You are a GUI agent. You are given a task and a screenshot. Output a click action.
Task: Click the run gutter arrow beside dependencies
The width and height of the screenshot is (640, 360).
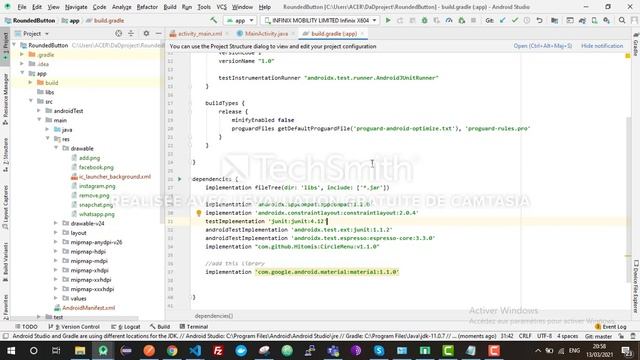coord(179,179)
